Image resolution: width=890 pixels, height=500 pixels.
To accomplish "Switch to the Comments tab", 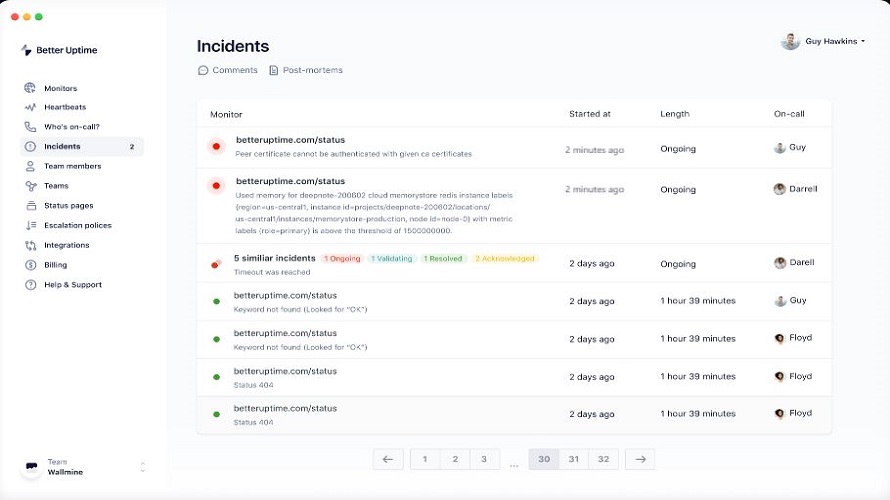I will 228,70.
